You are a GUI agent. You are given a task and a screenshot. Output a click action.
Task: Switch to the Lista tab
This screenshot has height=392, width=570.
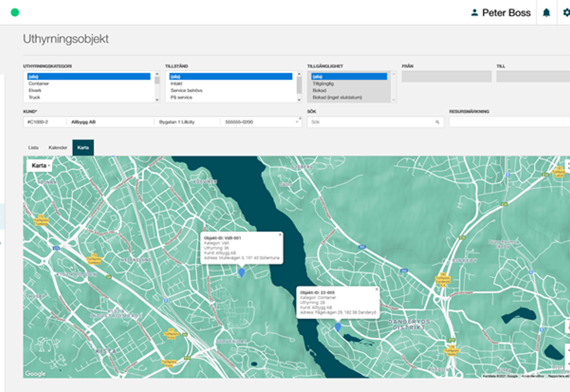[x=33, y=148]
